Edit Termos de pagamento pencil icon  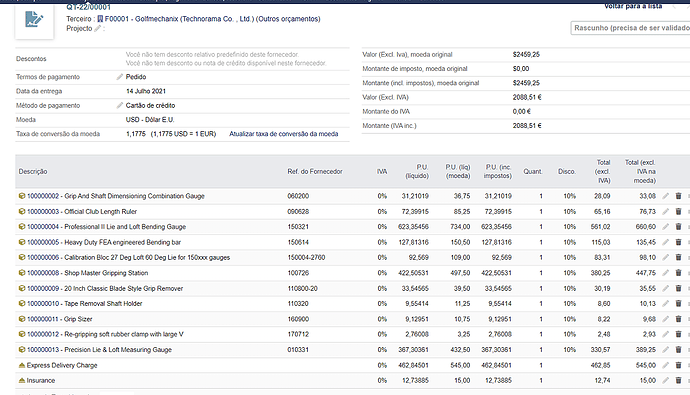[x=119, y=77]
